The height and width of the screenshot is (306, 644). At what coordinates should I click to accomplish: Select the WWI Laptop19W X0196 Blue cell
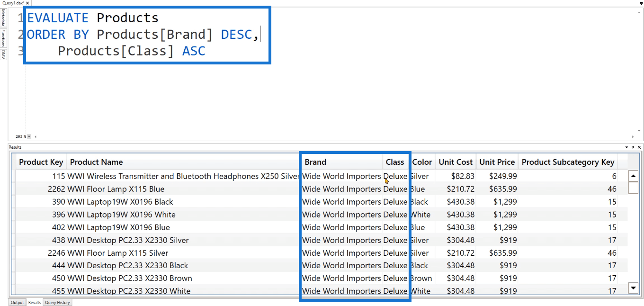coord(183,227)
